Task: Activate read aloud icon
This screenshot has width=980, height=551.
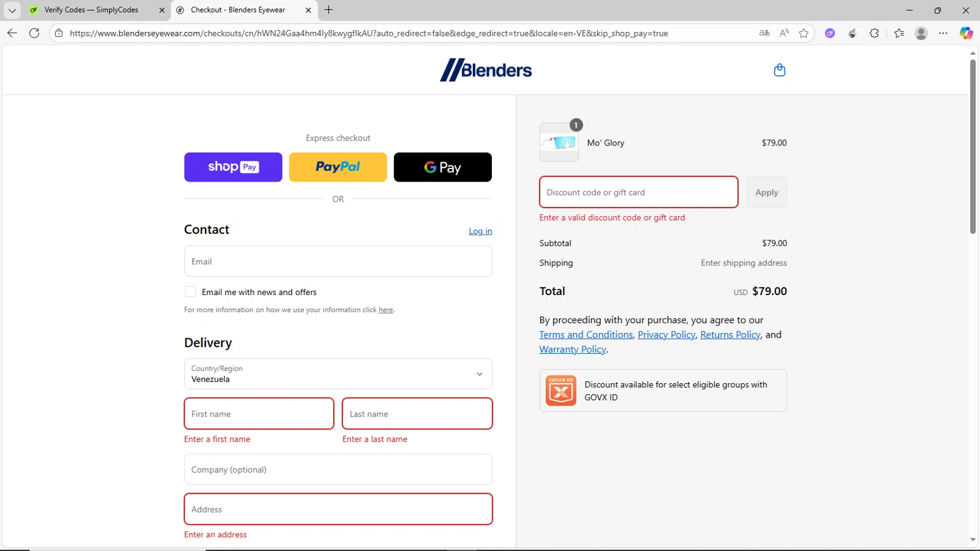Action: pos(784,33)
